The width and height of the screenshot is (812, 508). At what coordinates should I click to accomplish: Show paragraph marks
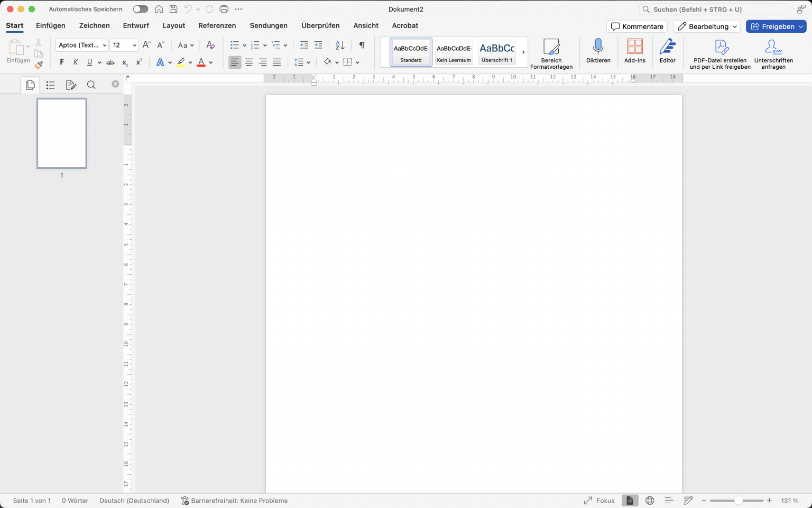(x=362, y=46)
